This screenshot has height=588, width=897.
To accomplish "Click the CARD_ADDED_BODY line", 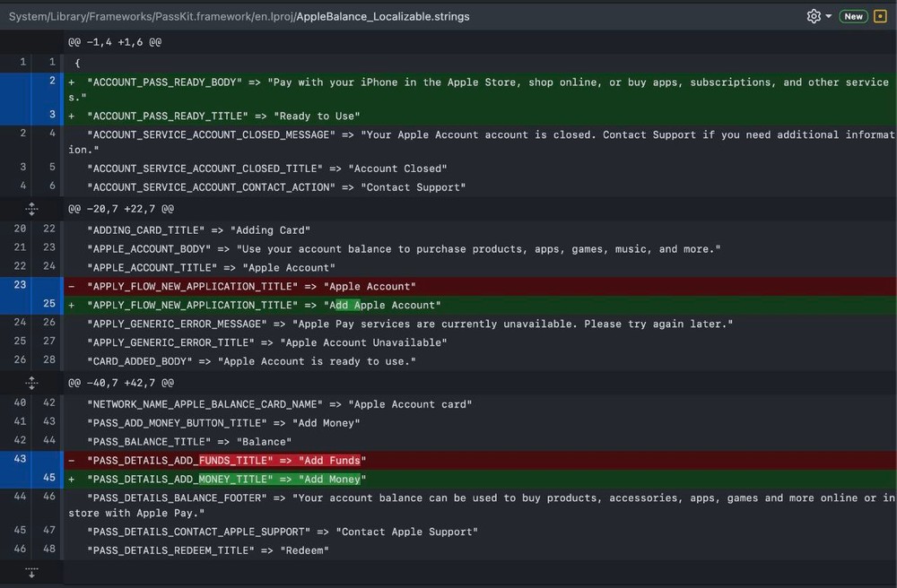I will pyautogui.click(x=480, y=362).
